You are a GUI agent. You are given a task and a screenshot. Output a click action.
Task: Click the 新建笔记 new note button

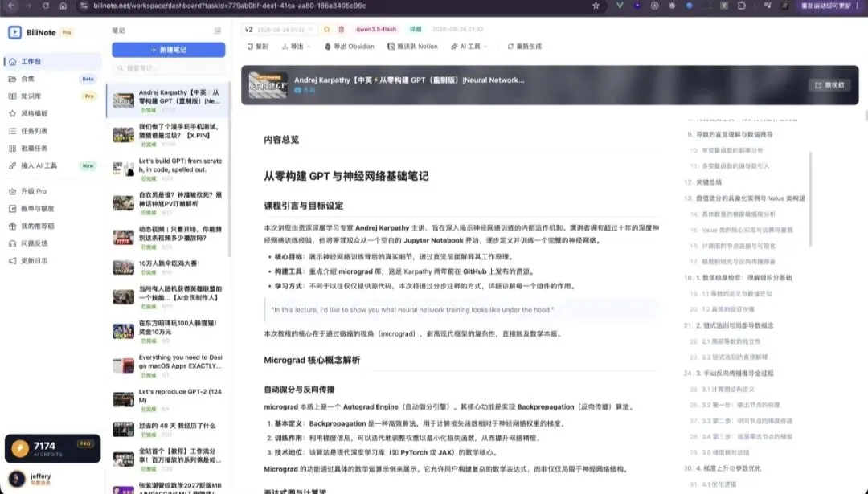168,50
